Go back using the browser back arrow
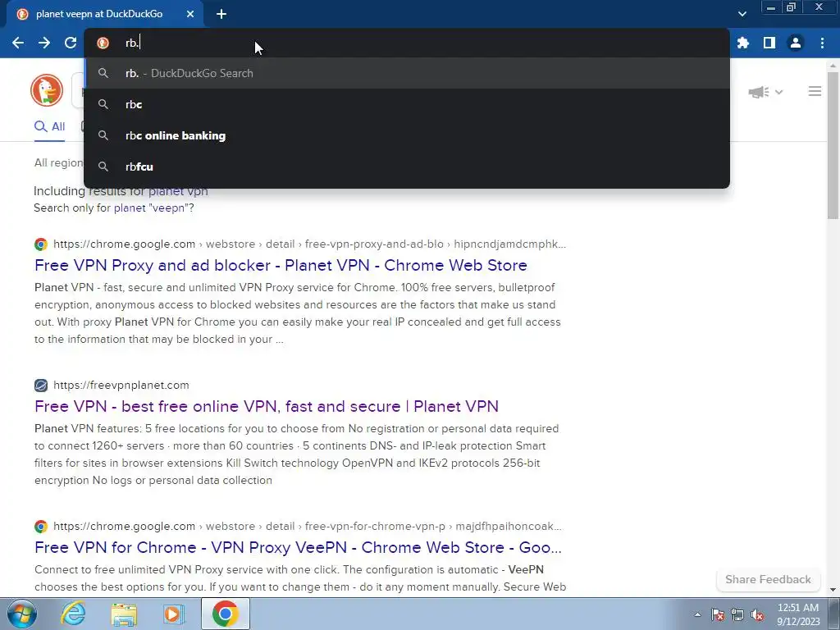The image size is (840, 630). 18,43
